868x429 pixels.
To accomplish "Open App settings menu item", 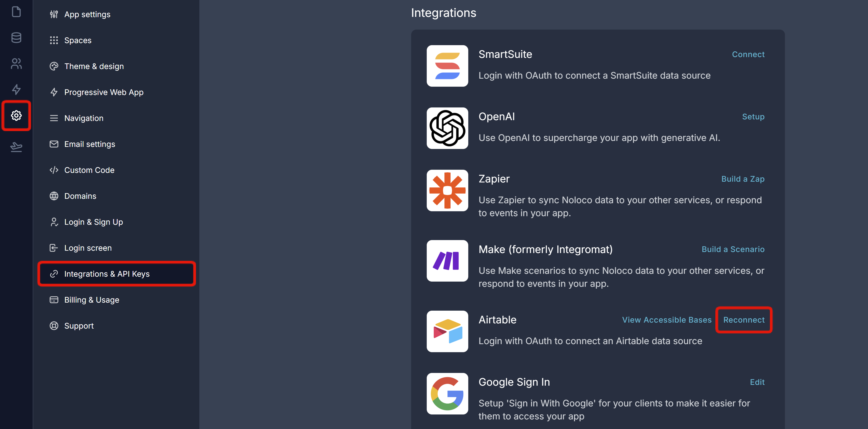I will click(87, 15).
